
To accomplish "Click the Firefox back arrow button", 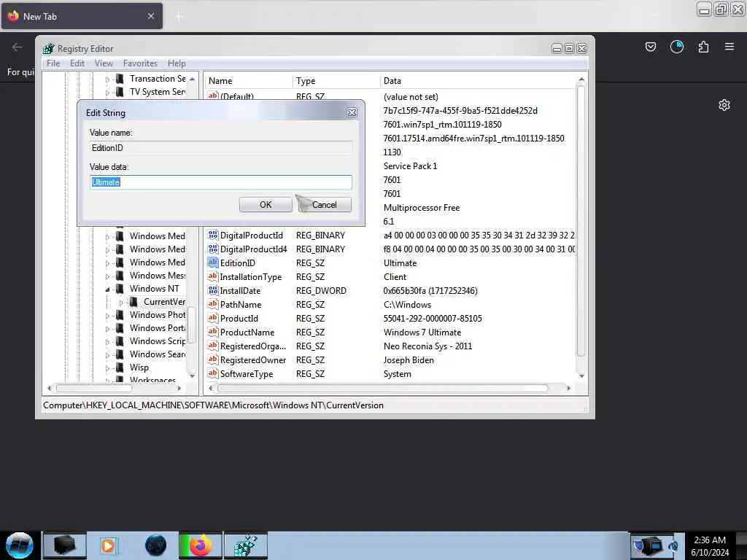I will click(18, 47).
